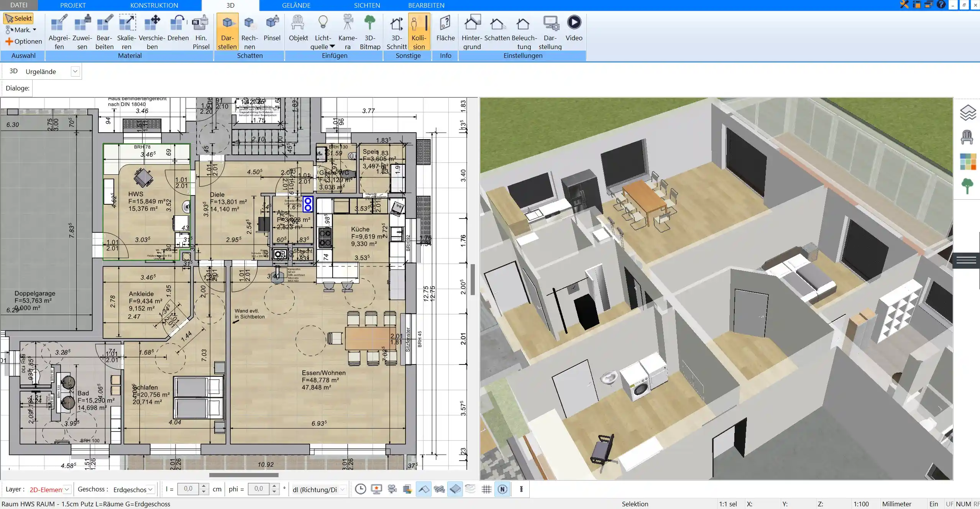Open Hintergrund settings
Image resolution: width=980 pixels, height=509 pixels.
[x=472, y=32]
